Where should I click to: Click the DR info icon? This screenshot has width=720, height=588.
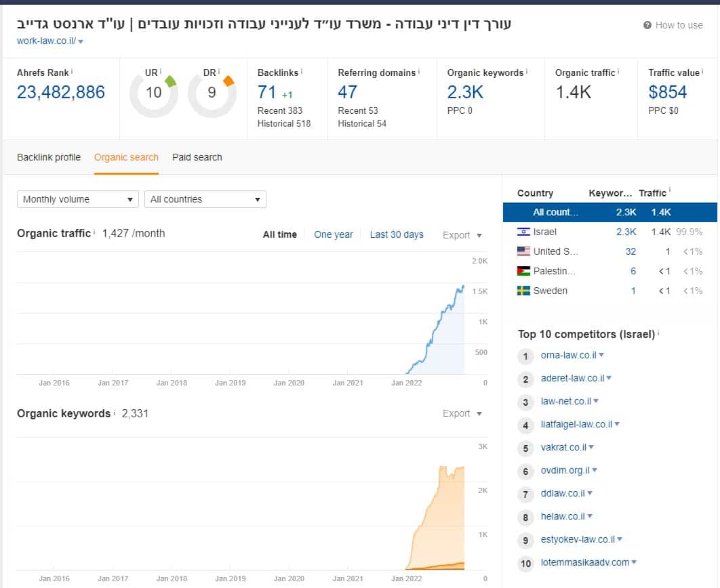(219, 72)
